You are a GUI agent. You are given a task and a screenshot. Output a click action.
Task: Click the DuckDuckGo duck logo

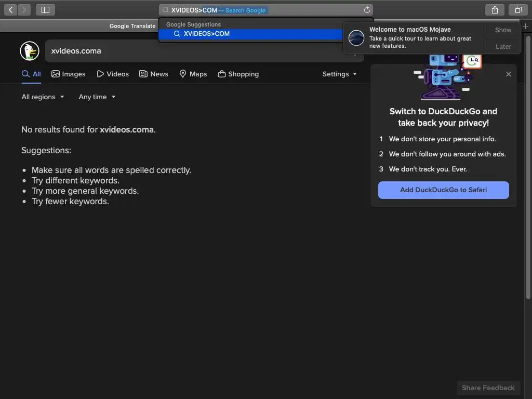click(30, 51)
